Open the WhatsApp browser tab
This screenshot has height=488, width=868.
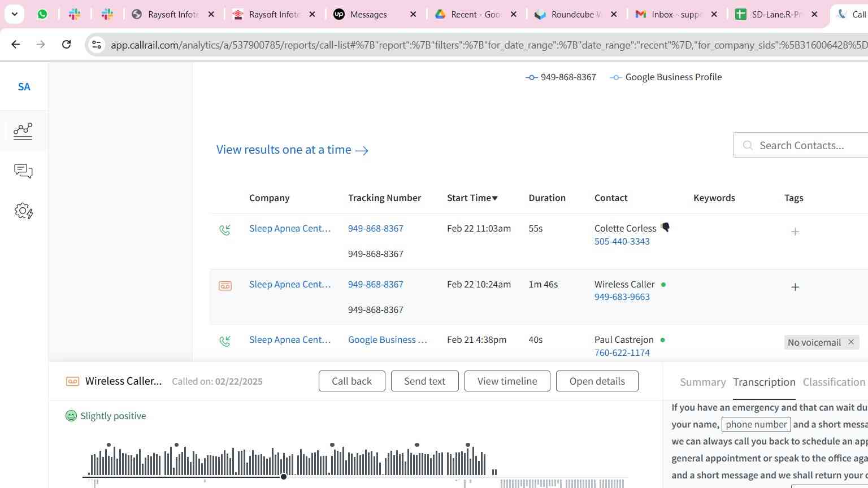(x=42, y=14)
